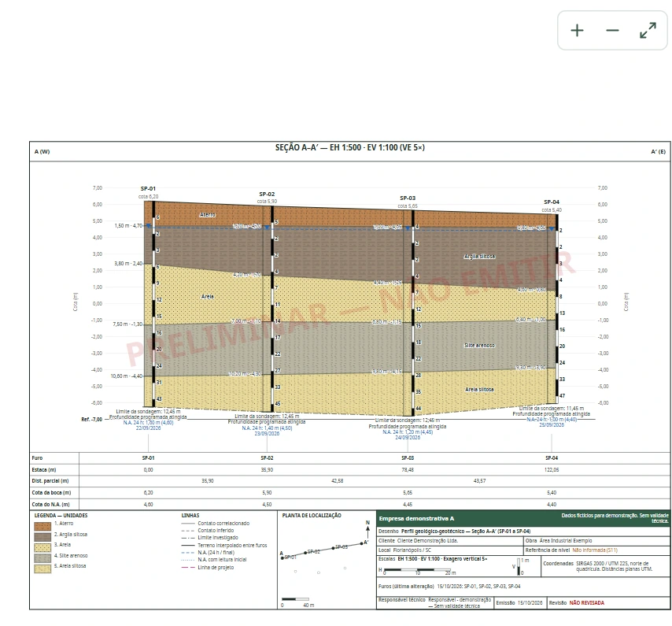
Task: Click the 'Terreno interpolado entre furos' legend entry
Action: point(232,546)
